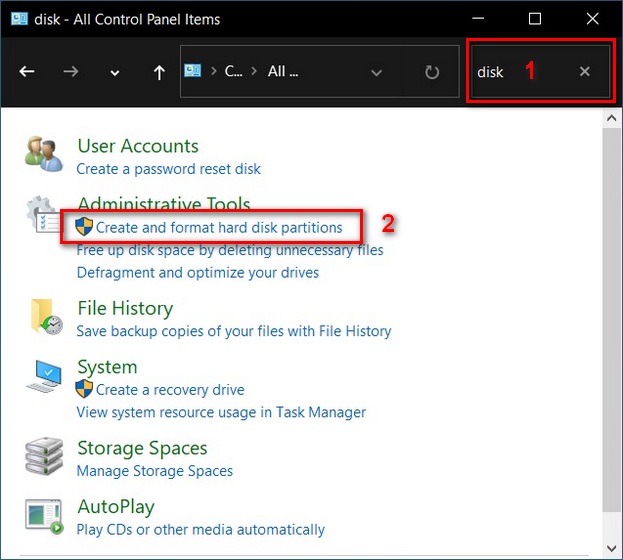
Task: Close the Control Panel window
Action: [x=592, y=19]
